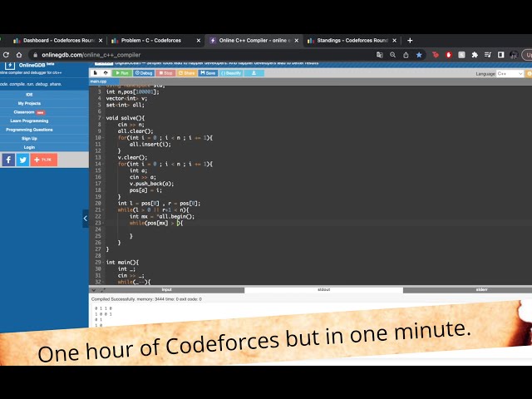Click the new file icon in editor toolbar

96,73
